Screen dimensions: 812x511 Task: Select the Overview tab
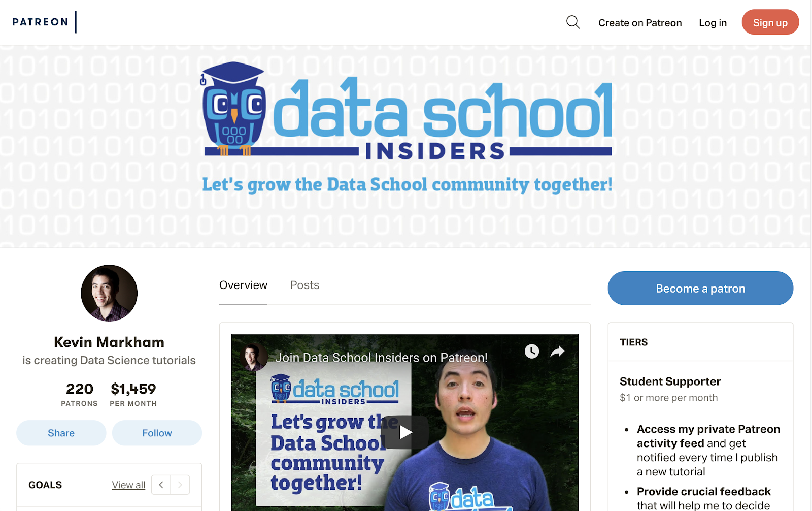click(243, 285)
